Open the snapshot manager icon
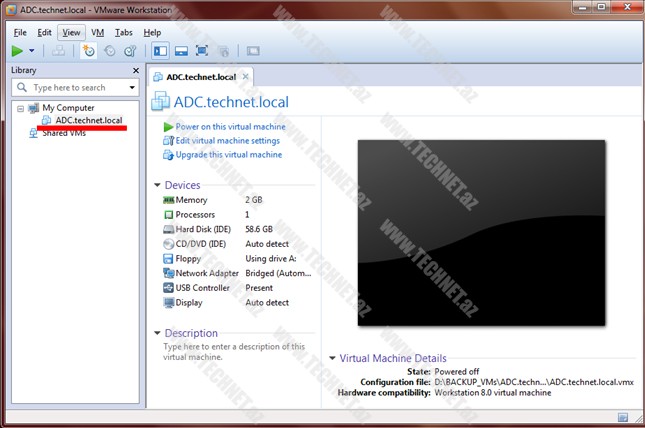Screen dimensions: 645x428 [129, 51]
